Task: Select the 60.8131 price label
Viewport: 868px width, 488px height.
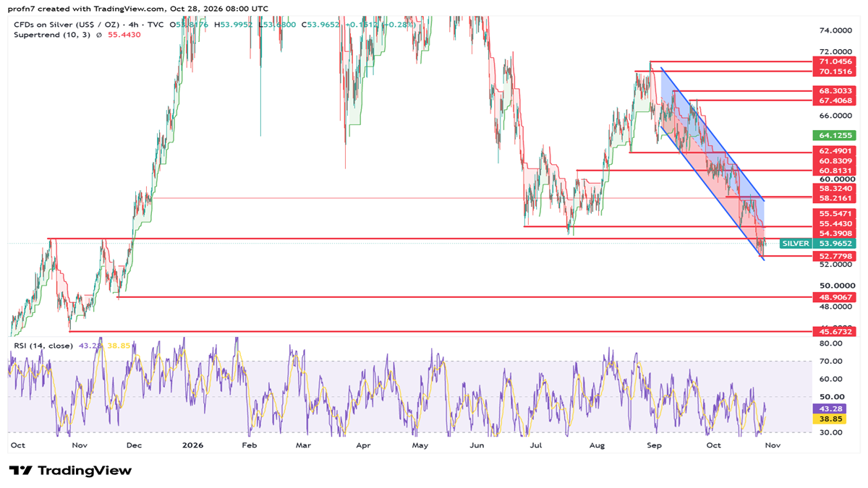Action: coord(836,171)
